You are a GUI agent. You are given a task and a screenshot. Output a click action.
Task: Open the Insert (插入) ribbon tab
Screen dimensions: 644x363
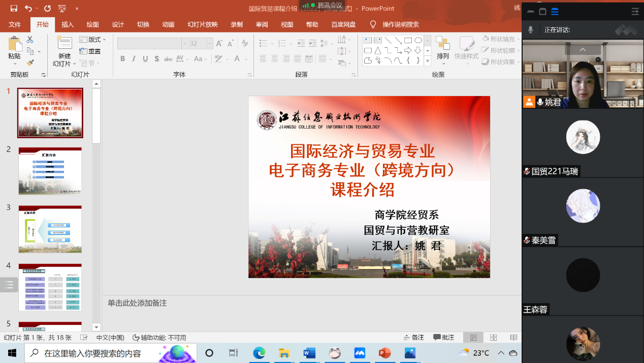pyautogui.click(x=68, y=24)
